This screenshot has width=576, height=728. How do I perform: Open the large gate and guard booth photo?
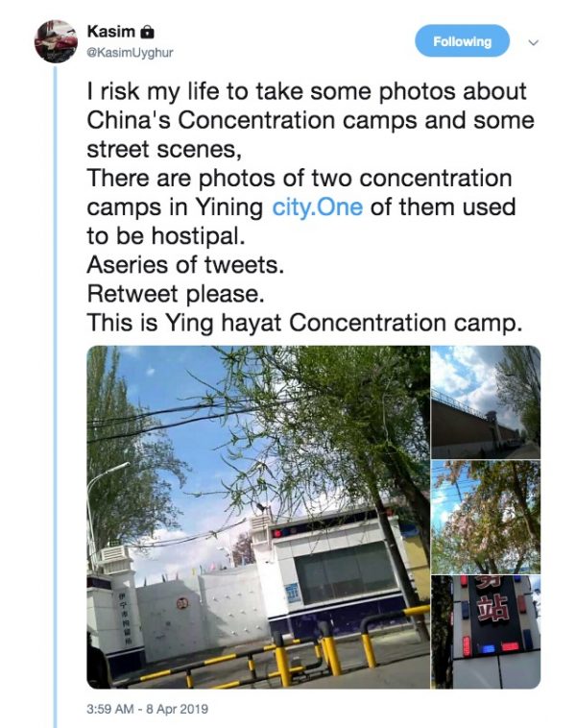[x=258, y=517]
